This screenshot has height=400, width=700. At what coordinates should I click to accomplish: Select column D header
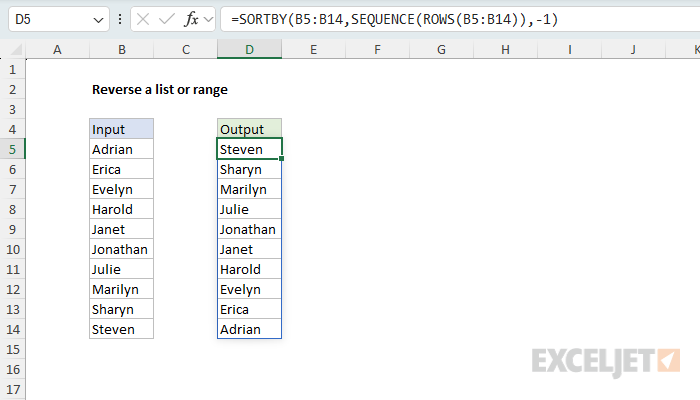(x=250, y=49)
